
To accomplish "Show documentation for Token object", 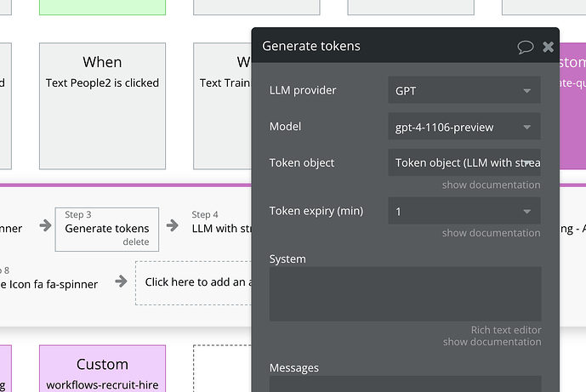I will point(491,185).
